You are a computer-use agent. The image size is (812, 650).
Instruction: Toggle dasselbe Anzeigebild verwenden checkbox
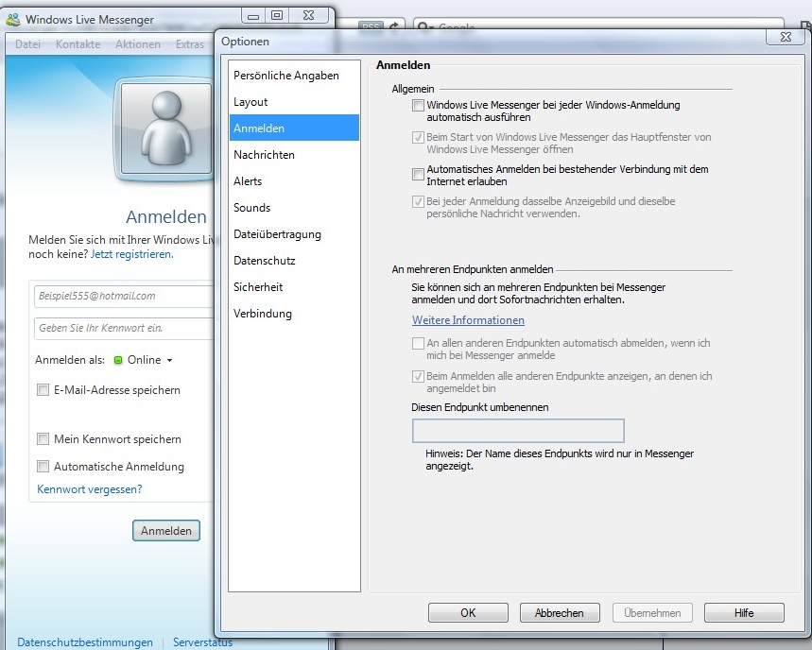click(x=418, y=202)
